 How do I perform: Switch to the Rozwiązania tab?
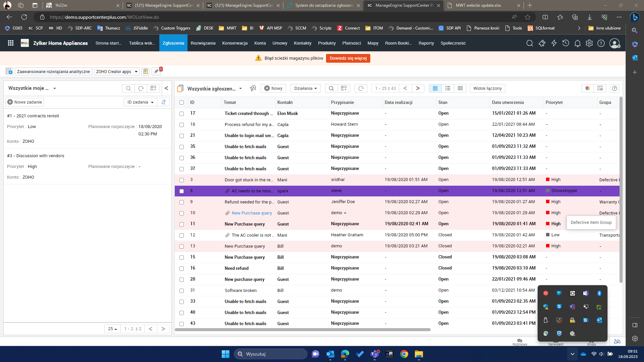(203, 43)
